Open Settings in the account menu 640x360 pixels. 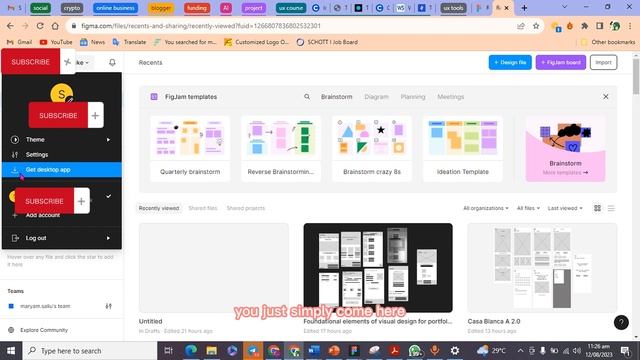(62, 155)
